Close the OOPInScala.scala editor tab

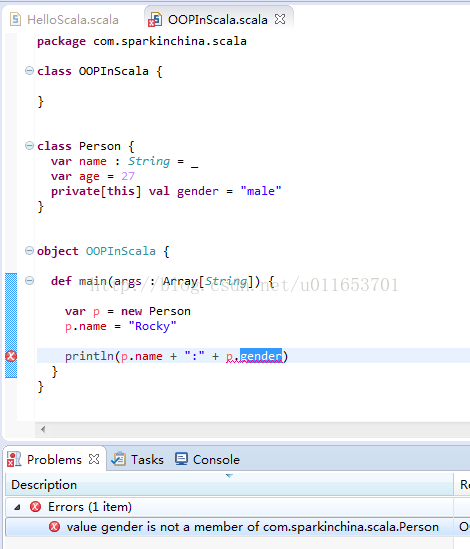tap(280, 19)
